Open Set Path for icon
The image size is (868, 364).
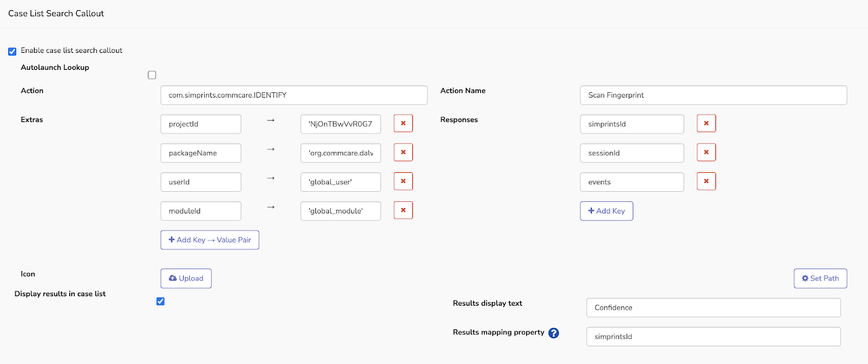tap(820, 279)
